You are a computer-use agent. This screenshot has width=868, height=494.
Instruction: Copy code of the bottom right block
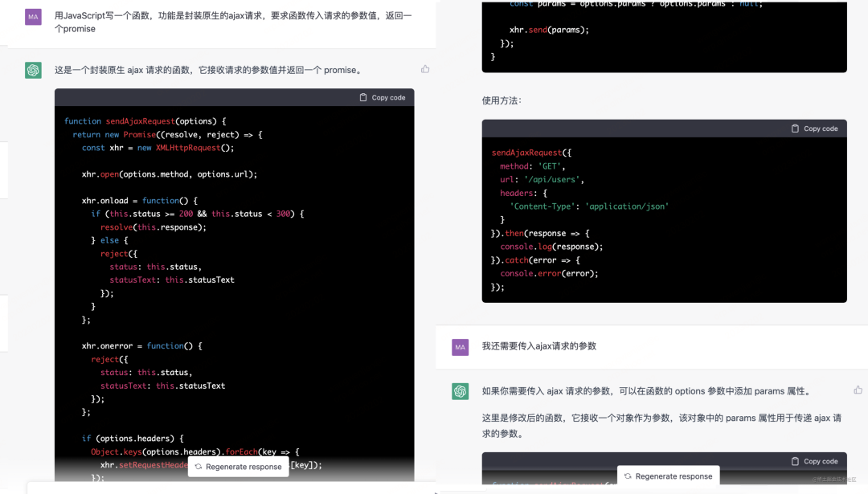pos(814,461)
